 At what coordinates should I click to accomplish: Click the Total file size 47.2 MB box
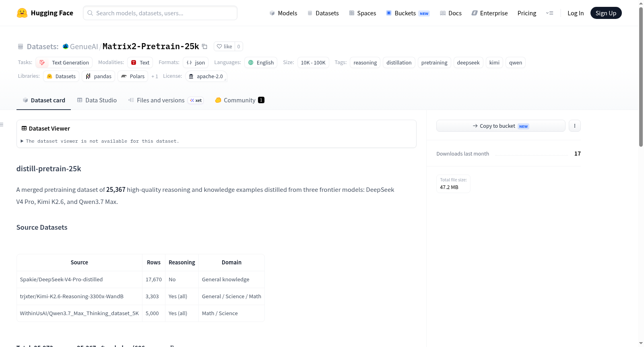pos(453,184)
